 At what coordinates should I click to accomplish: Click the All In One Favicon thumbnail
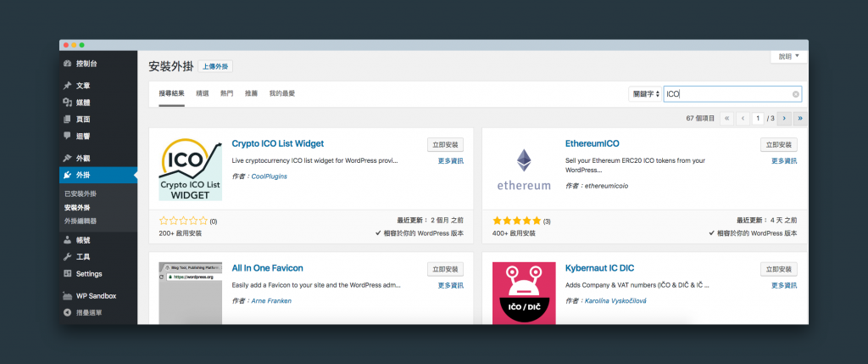191,293
